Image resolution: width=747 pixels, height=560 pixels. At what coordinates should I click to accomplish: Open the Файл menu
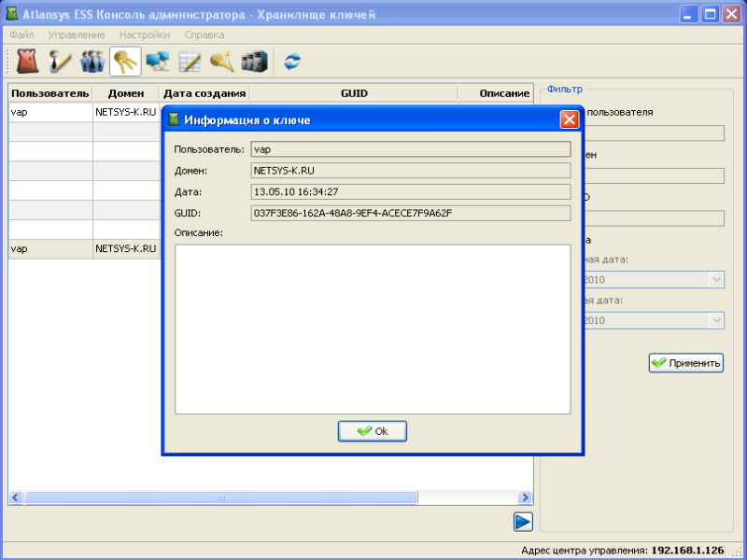click(21, 35)
